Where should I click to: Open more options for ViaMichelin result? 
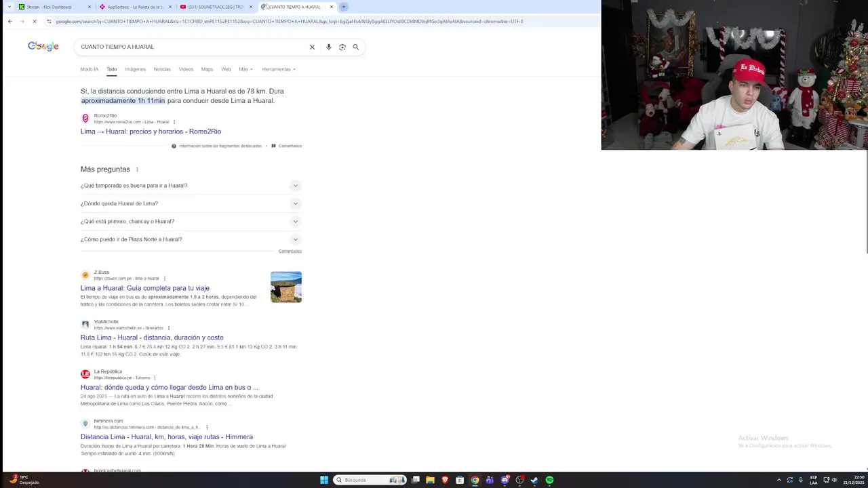pos(168,328)
